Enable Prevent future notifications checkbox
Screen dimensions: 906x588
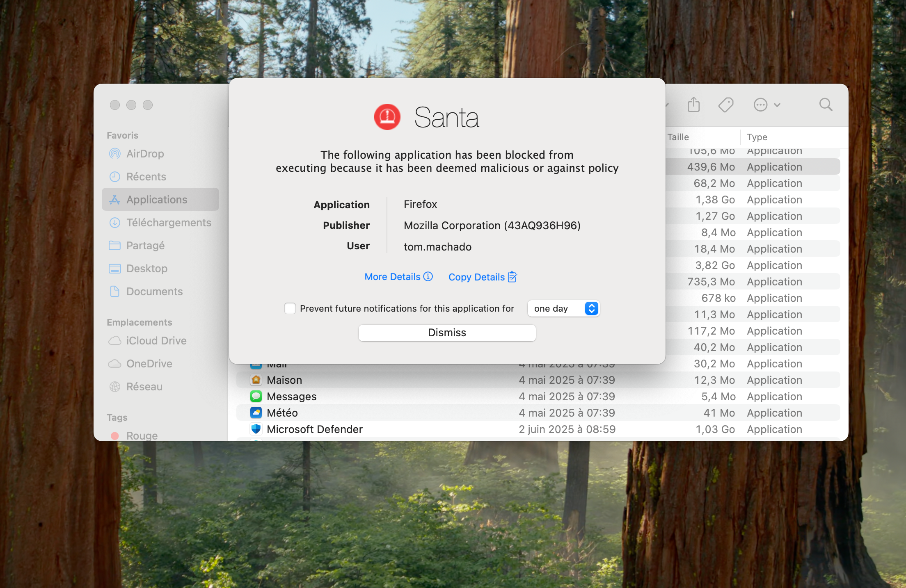click(290, 308)
